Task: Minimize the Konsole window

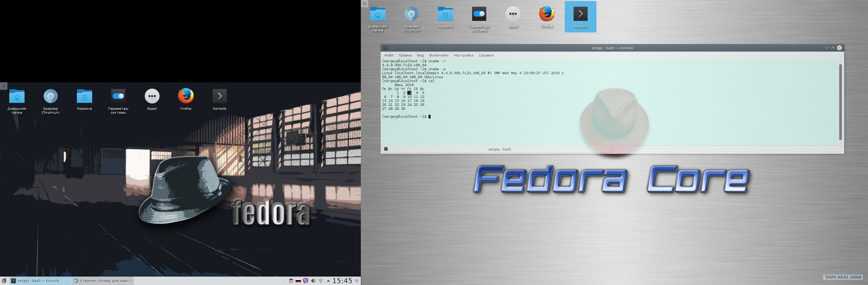Action: click(x=827, y=48)
